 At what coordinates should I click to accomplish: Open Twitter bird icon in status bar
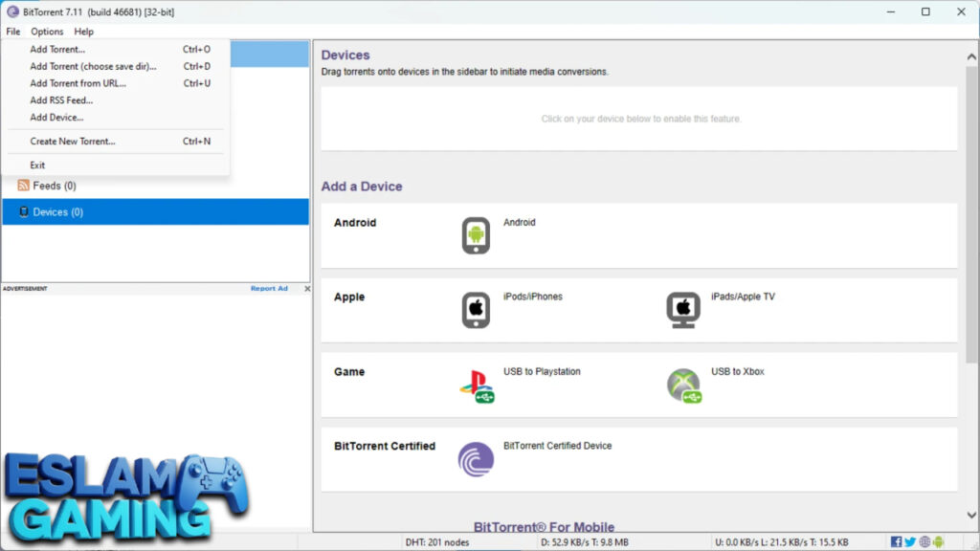click(x=910, y=541)
